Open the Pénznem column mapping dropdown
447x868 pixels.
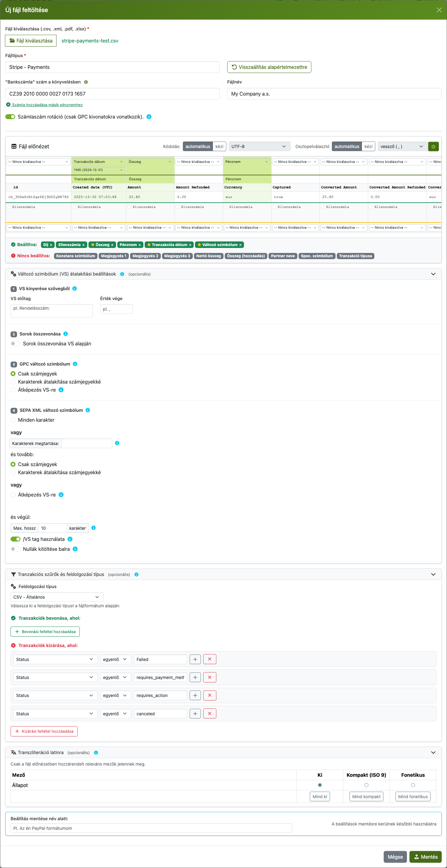point(247,162)
